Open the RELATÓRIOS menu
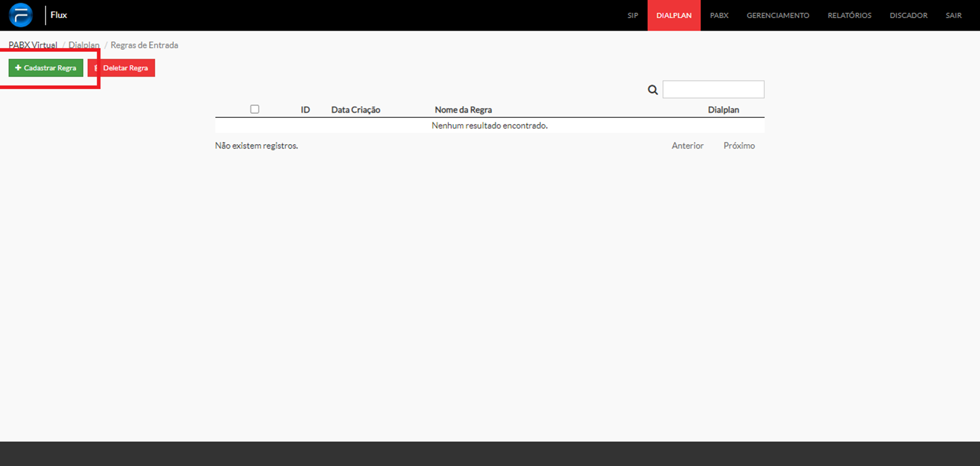Screen dimensions: 980x466 point(850,15)
